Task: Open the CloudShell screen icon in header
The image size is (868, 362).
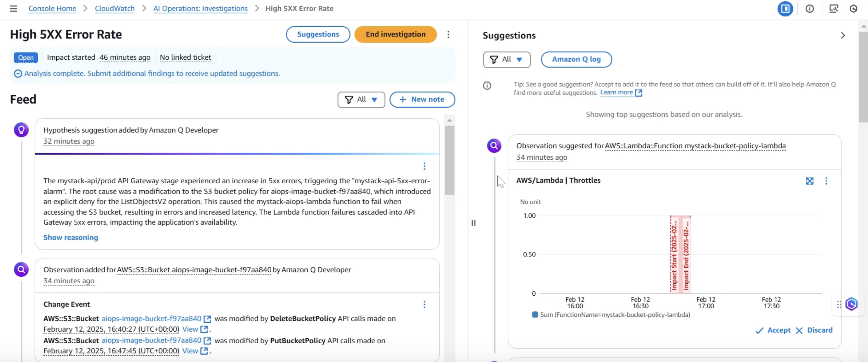Action: pos(833,8)
